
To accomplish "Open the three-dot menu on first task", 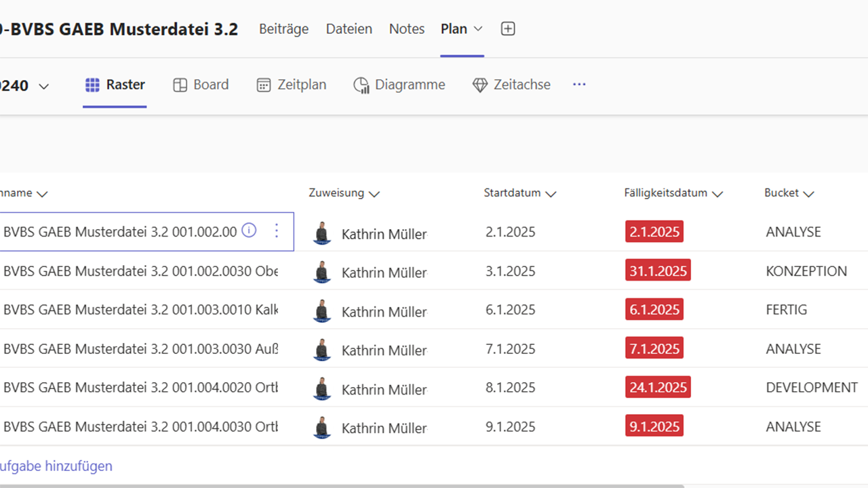I will coord(276,231).
